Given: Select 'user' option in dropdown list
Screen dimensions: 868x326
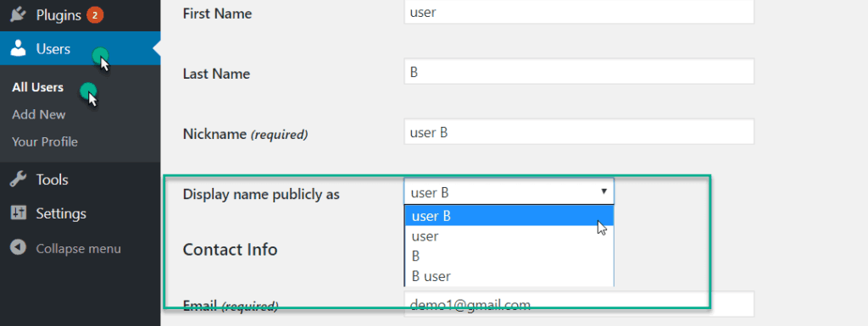Looking at the screenshot, I should (509, 236).
